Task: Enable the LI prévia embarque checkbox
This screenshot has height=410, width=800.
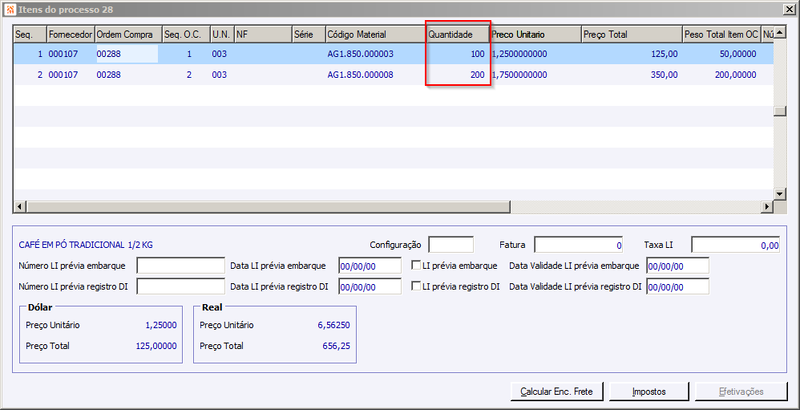Action: pos(416,266)
